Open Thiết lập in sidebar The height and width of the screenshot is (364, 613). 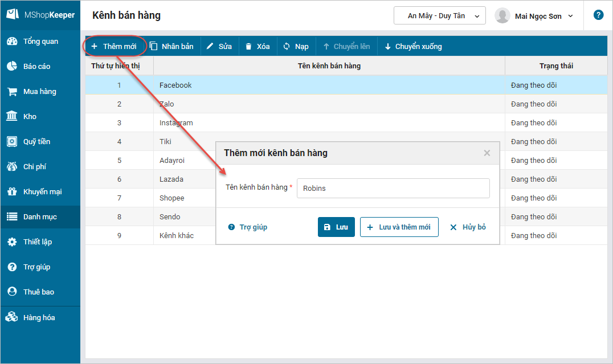(x=40, y=242)
